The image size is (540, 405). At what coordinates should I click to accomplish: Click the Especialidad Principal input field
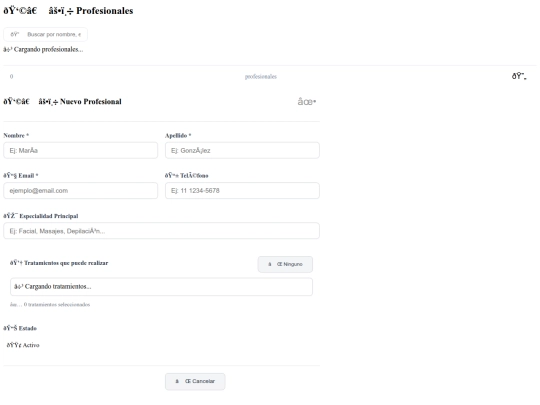tap(162, 231)
